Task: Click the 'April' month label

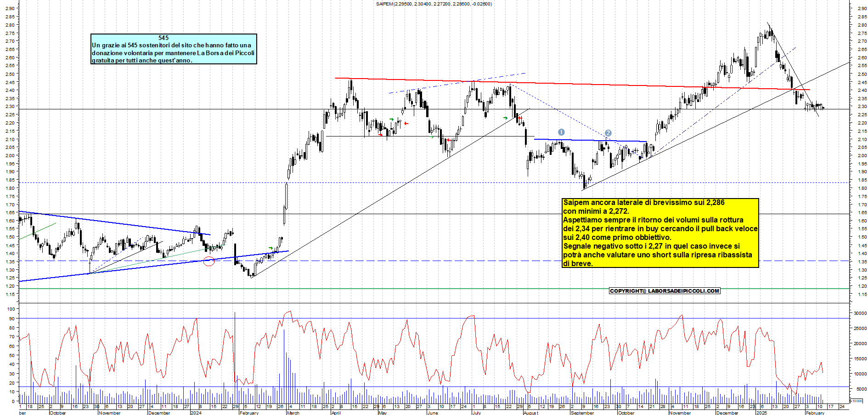Action: (x=336, y=413)
